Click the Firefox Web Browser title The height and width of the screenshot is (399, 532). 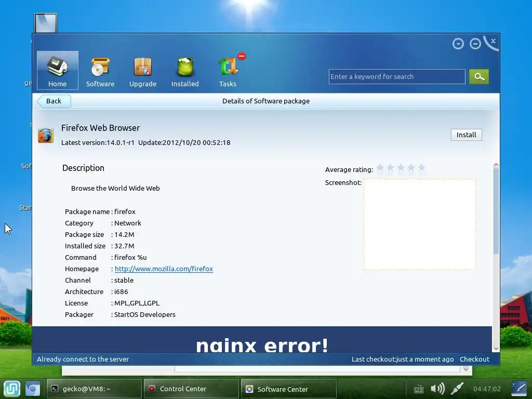(100, 128)
